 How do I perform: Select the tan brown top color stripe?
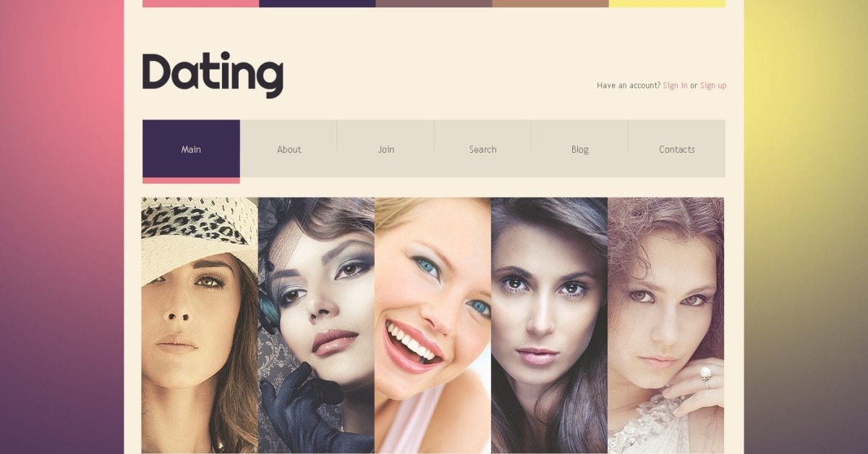coord(550,4)
